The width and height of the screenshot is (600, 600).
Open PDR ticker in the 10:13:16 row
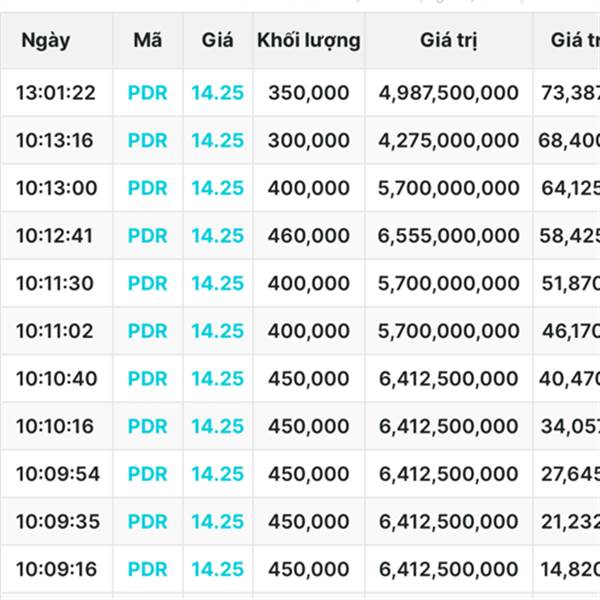click(x=147, y=140)
